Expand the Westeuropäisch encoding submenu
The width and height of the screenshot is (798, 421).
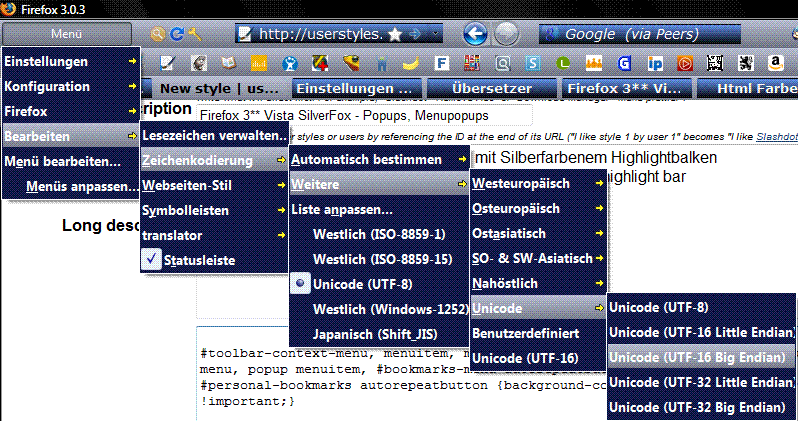[x=537, y=183]
